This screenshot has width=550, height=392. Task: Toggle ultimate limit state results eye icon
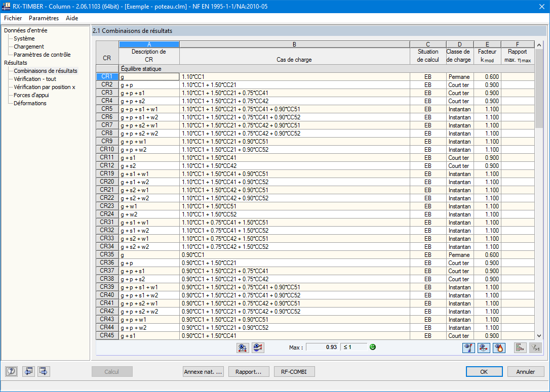468,348
